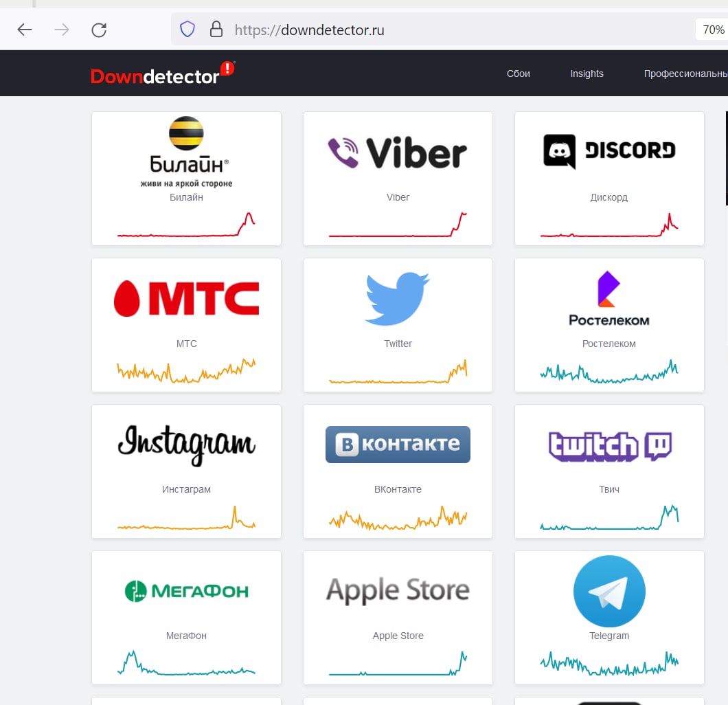Show site security via the padlock icon
The height and width of the screenshot is (705, 728).
216,30
